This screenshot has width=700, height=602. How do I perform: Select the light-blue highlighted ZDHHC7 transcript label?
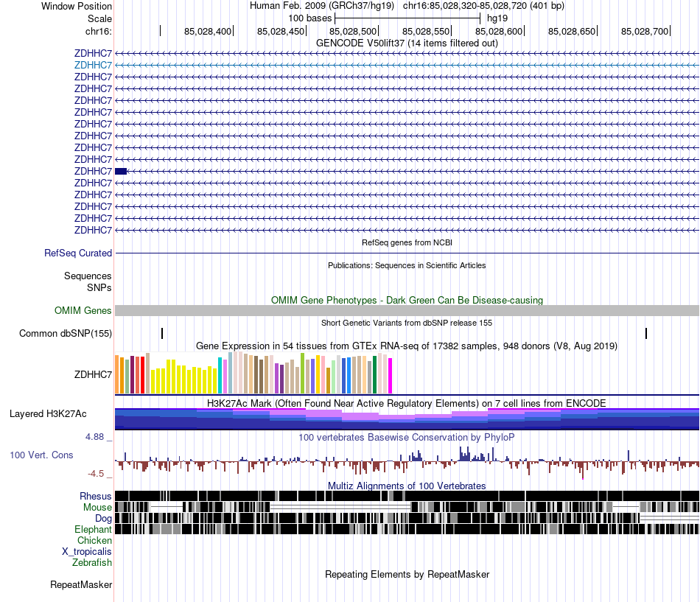click(93, 65)
